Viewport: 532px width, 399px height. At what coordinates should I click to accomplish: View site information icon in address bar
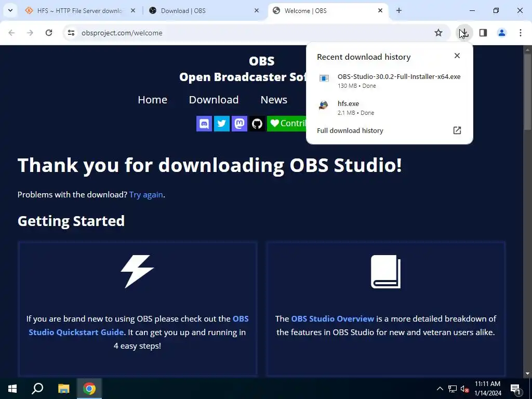pyautogui.click(x=71, y=33)
